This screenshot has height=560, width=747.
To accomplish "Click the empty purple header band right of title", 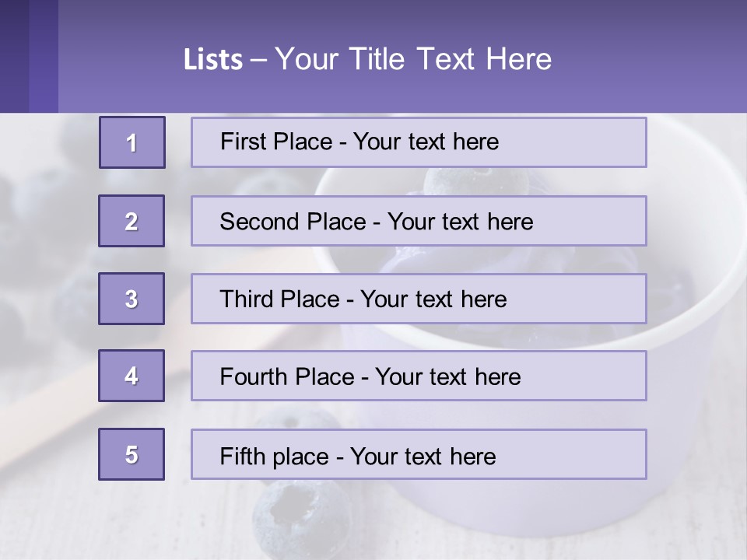I will tap(654, 59).
